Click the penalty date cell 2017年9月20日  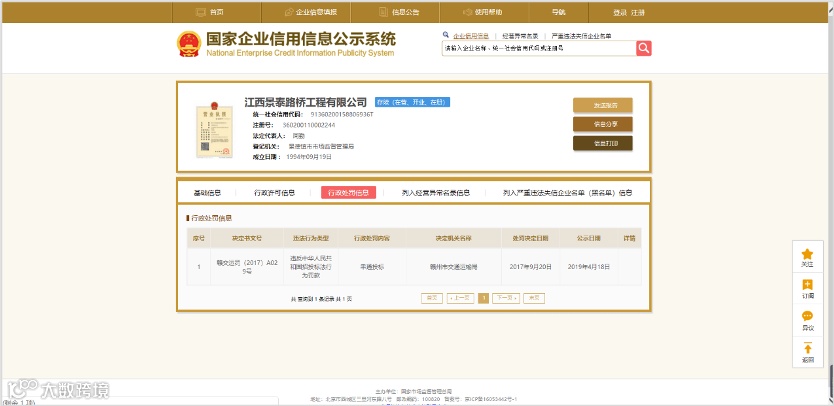(530, 267)
